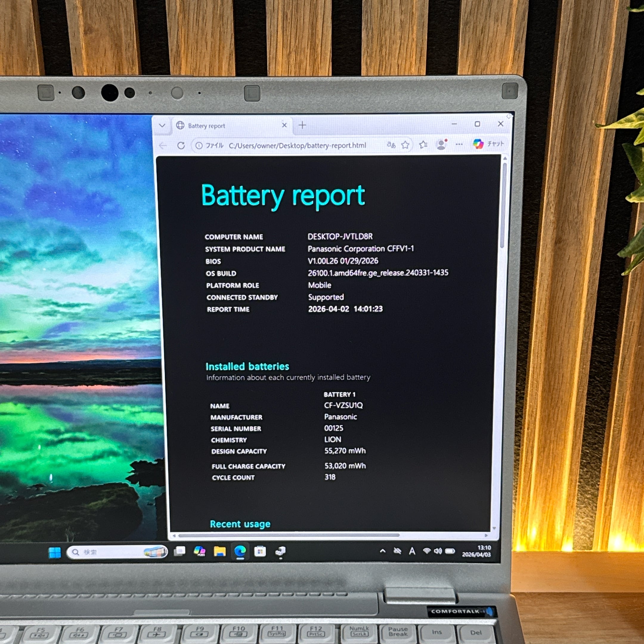Reload the battery report page
This screenshot has width=644, height=644.
pyautogui.click(x=181, y=146)
